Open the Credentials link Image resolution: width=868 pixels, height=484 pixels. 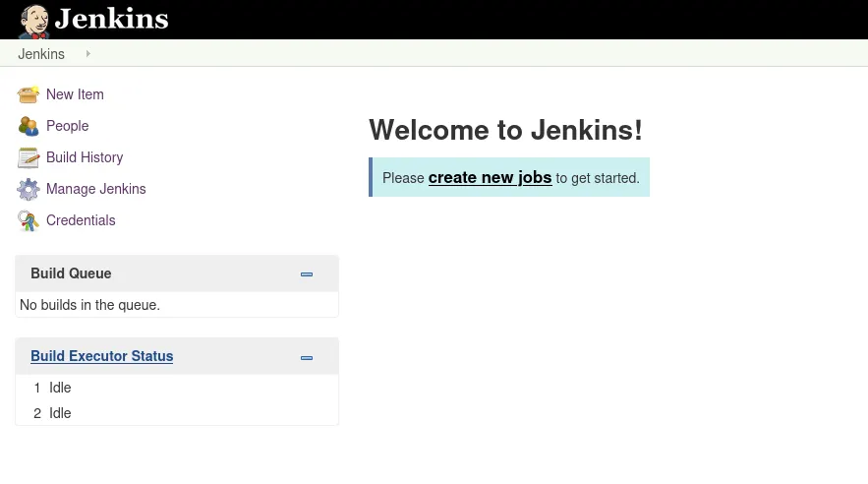point(81,220)
